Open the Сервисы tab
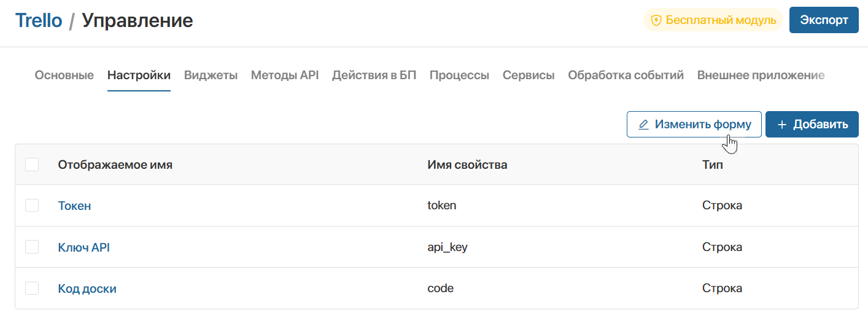868x321 pixels. pyautogui.click(x=529, y=75)
